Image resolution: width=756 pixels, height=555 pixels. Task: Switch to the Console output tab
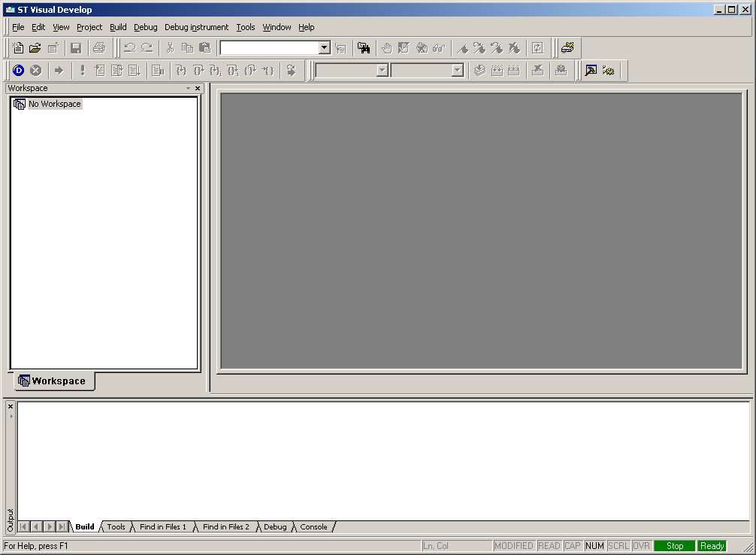pos(313,526)
